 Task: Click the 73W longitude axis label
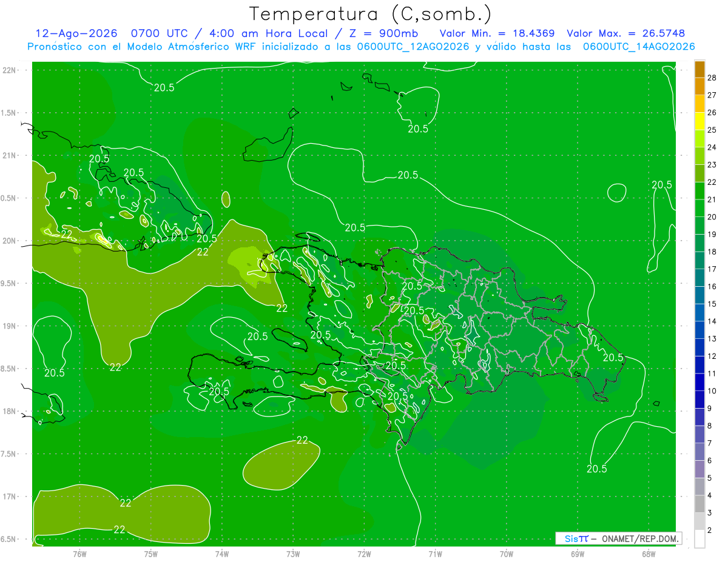293,554
